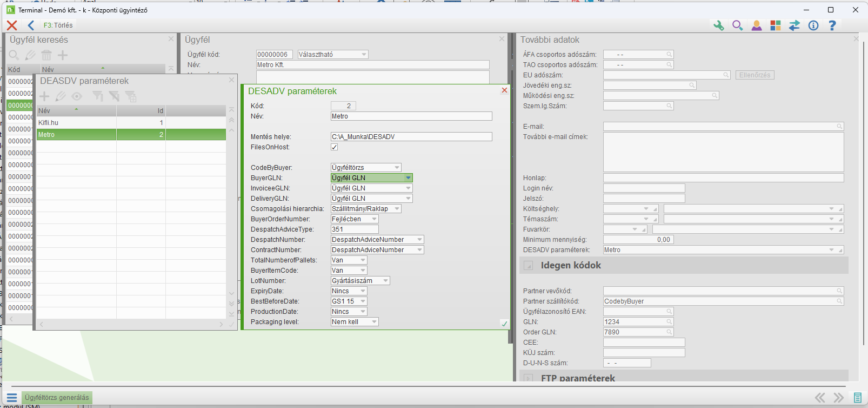Toggle the Idegen kódok section checkbox
The image size is (868, 408).
529,266
